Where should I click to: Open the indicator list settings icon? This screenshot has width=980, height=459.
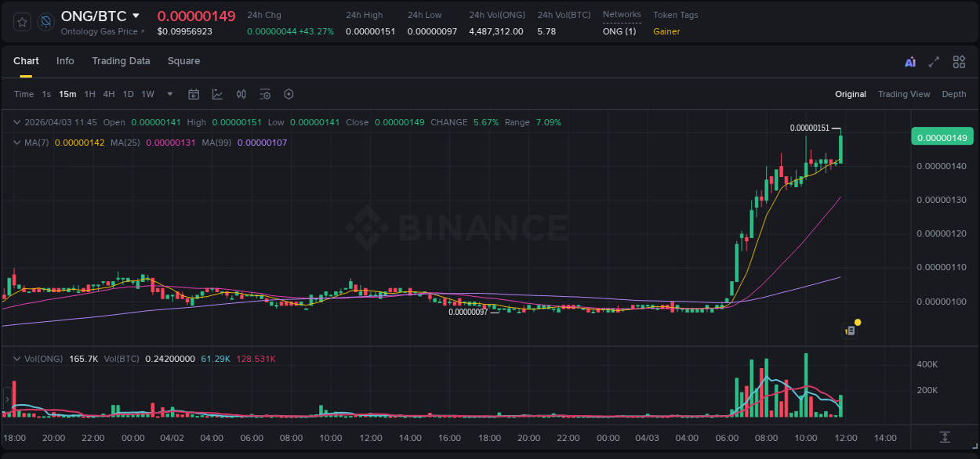[265, 94]
